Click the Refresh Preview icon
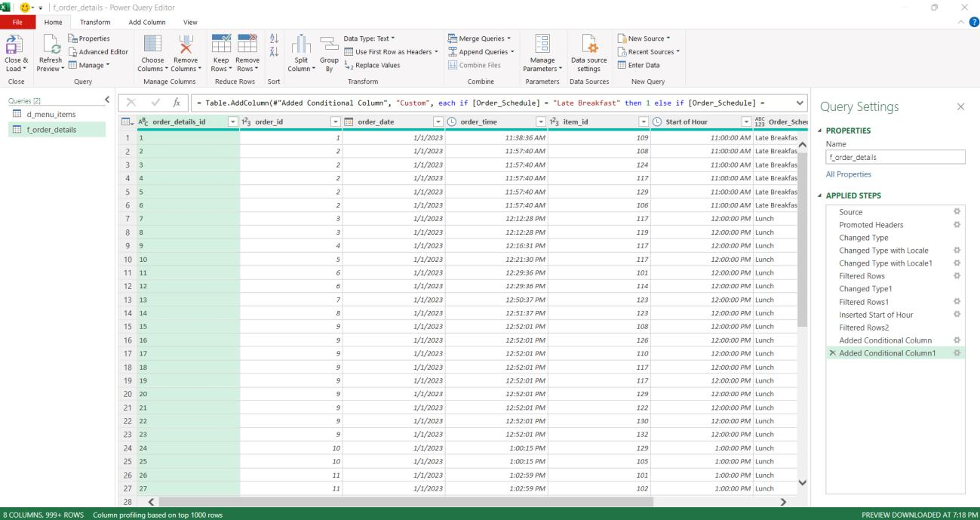 tap(49, 45)
